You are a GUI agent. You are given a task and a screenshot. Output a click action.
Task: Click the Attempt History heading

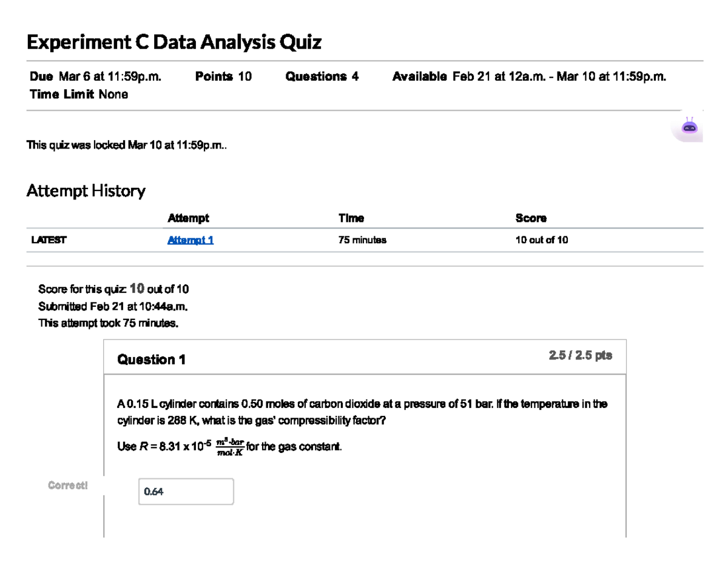pyautogui.click(x=86, y=190)
